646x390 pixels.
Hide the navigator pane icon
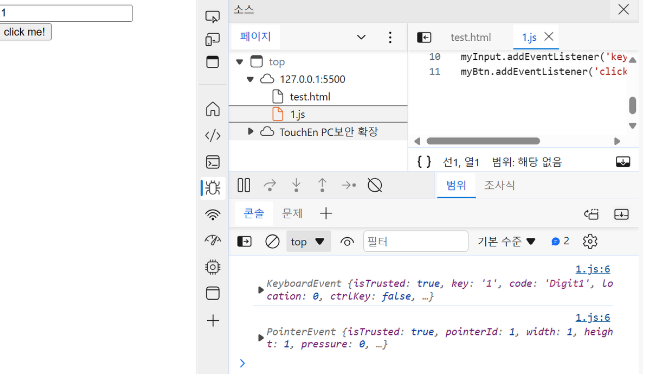pyautogui.click(x=424, y=37)
